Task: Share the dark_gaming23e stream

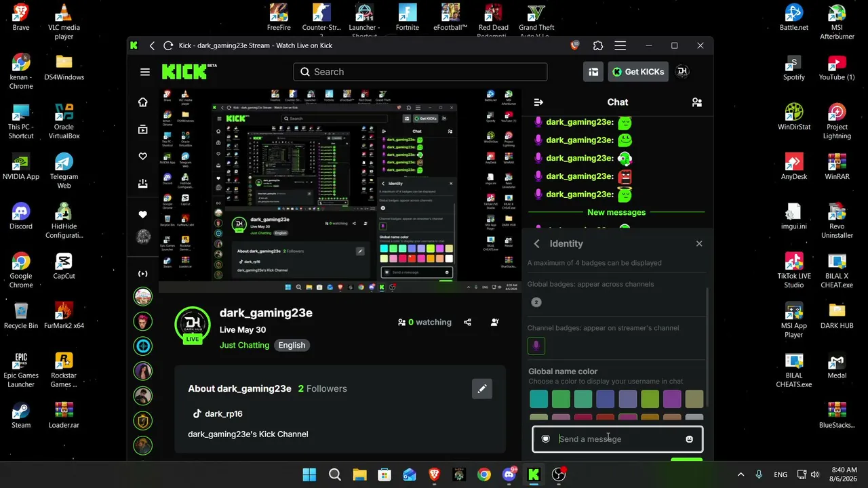Action: 467,323
